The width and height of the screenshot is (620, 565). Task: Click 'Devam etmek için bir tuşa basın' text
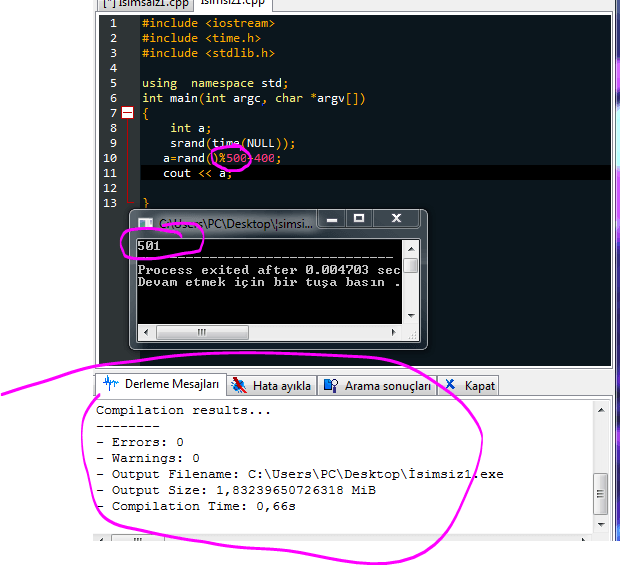tap(261, 282)
